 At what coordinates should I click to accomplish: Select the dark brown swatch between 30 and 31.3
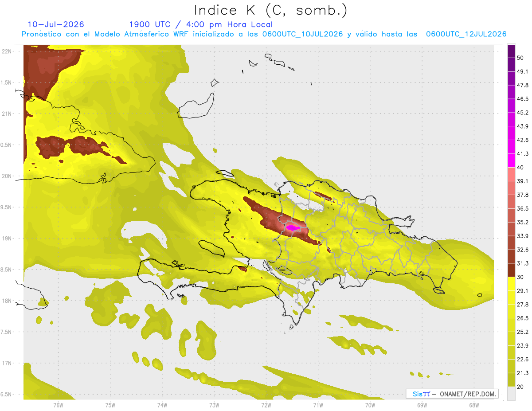(511, 270)
